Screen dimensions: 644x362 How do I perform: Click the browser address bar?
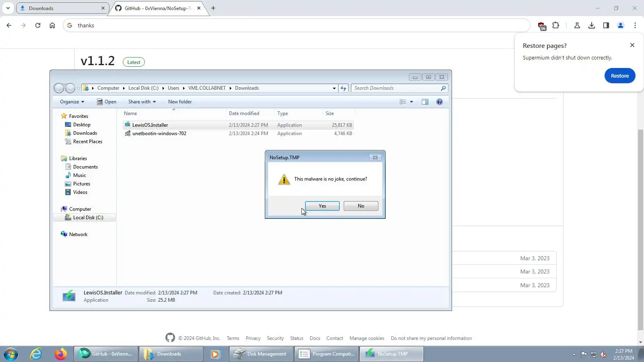point(296,25)
